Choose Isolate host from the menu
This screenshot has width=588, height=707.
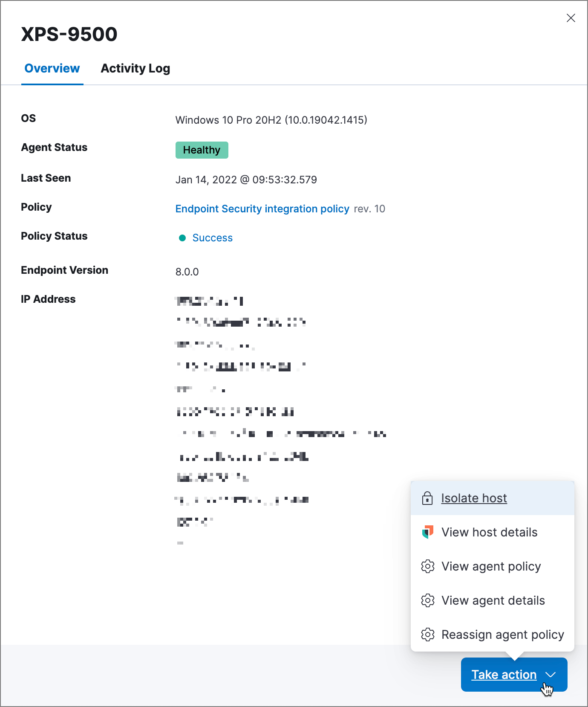point(474,498)
